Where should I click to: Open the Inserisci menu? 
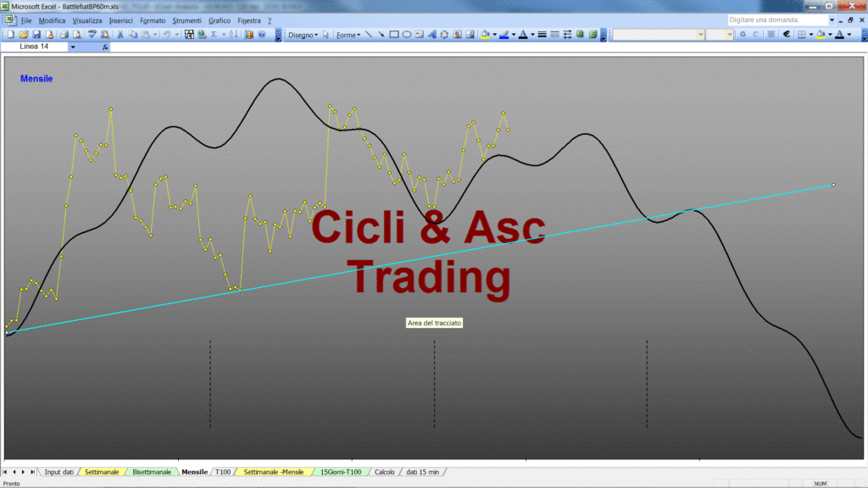[x=120, y=20]
